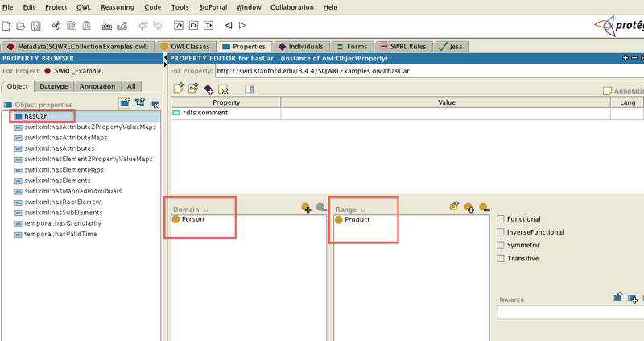Click the Add class icon above Domain list
This screenshot has width=644, height=341.
306,208
